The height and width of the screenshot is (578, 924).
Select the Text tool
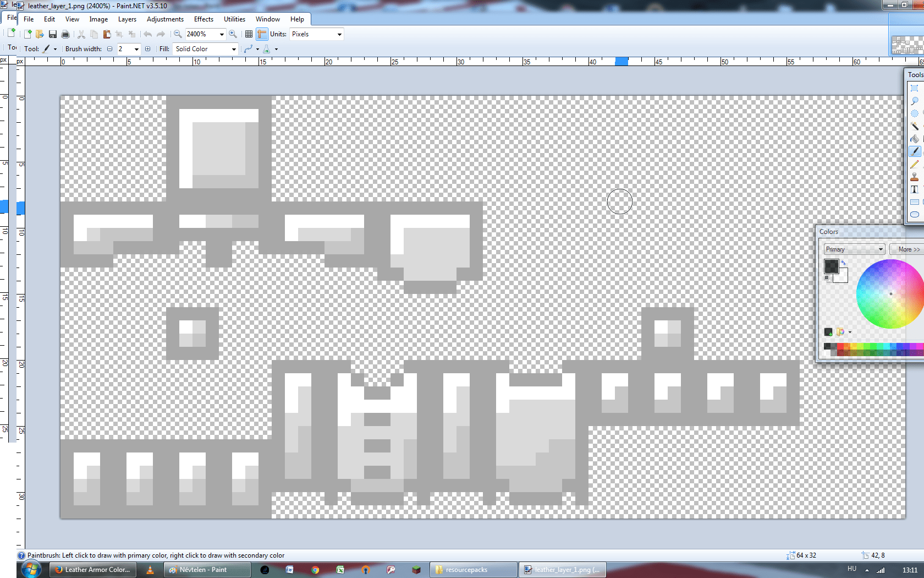[x=914, y=189]
